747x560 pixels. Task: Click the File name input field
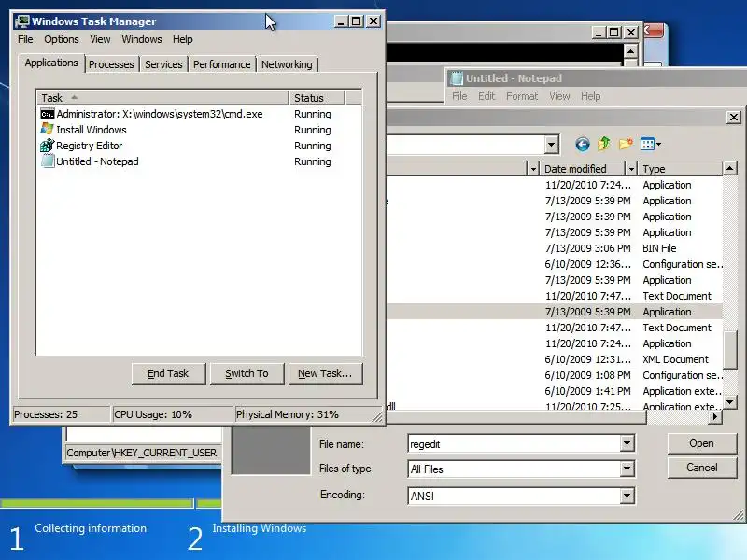click(x=514, y=444)
